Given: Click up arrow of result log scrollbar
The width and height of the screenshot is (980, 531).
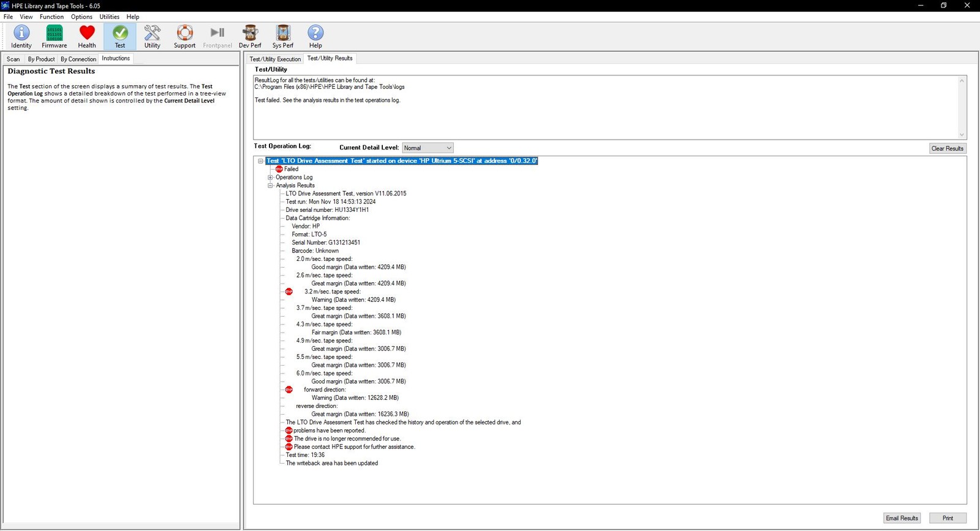Looking at the screenshot, I should pos(962,81).
